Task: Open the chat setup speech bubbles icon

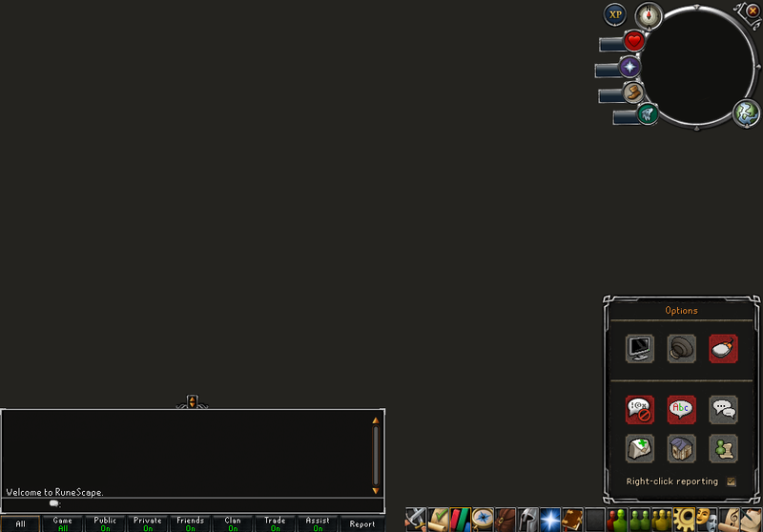Action: click(723, 409)
